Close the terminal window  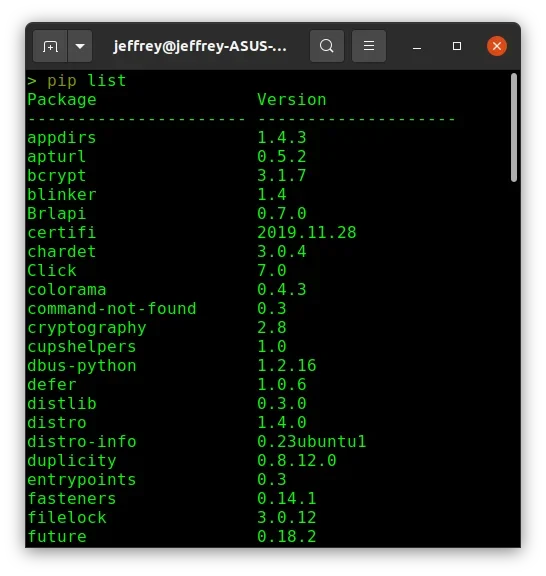click(497, 46)
